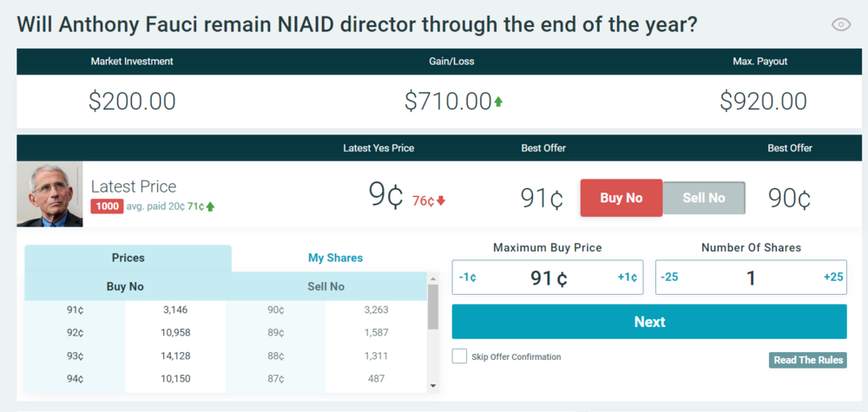Screen dimensions: 868x412
Task: Click the red 1000 shares badge
Action: [x=108, y=206]
